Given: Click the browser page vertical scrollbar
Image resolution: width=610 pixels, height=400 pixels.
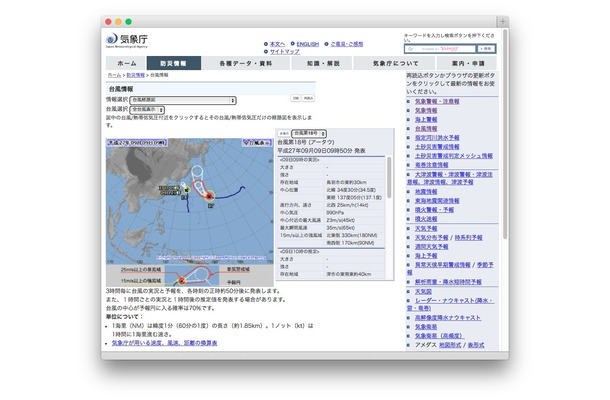Looking at the screenshot, I should pyautogui.click(x=505, y=134).
